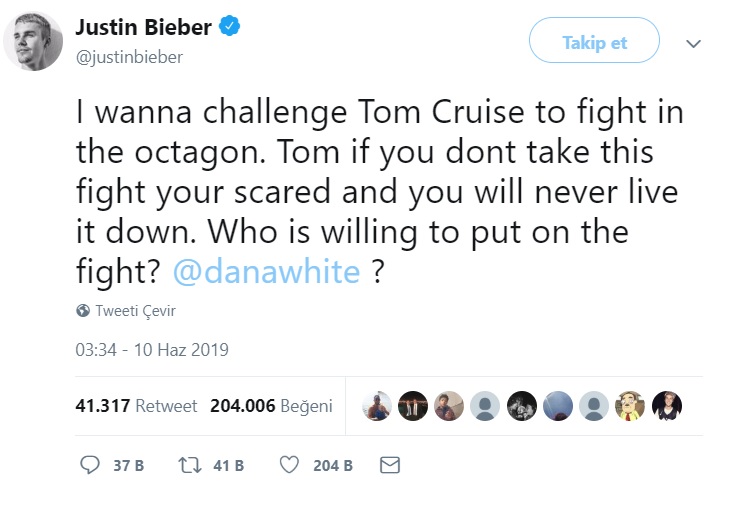This screenshot has width=750, height=507.
Task: Open the tweet timestamp 03:34 - 10 Haz 2019
Action: [152, 350]
